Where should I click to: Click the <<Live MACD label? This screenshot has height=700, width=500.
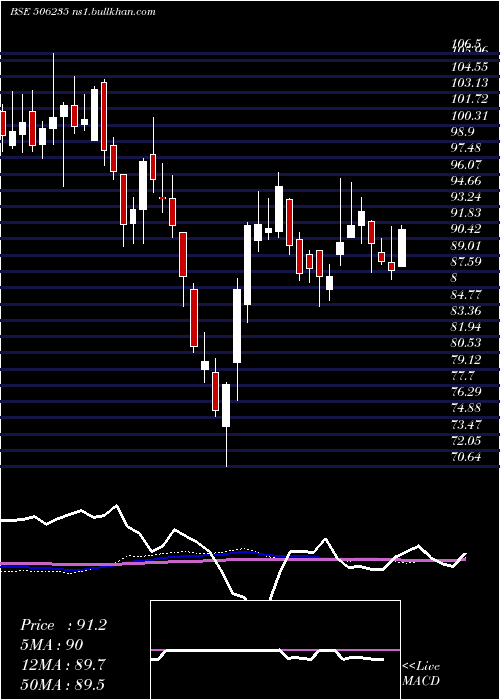coord(421,674)
